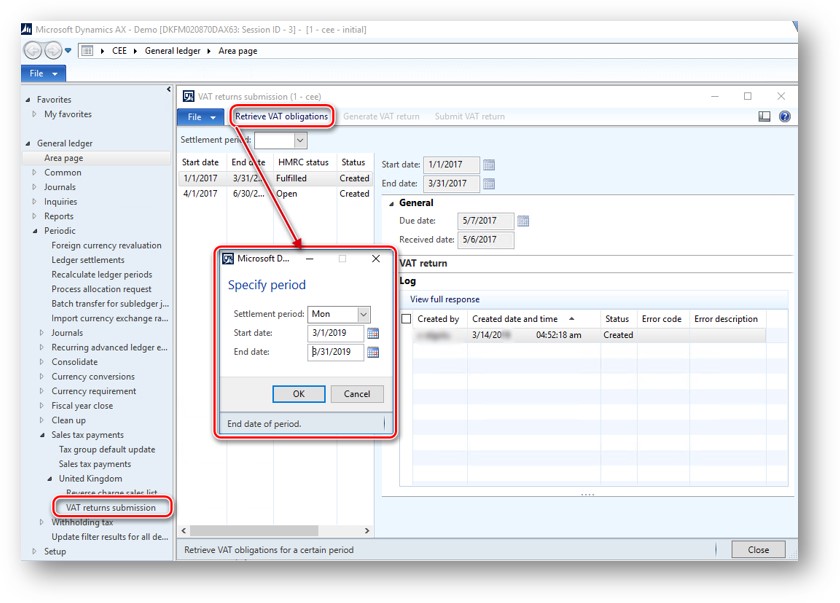Click Cancel in Specify period dialog
Viewport: 840px width, 603px height.
[x=357, y=394]
